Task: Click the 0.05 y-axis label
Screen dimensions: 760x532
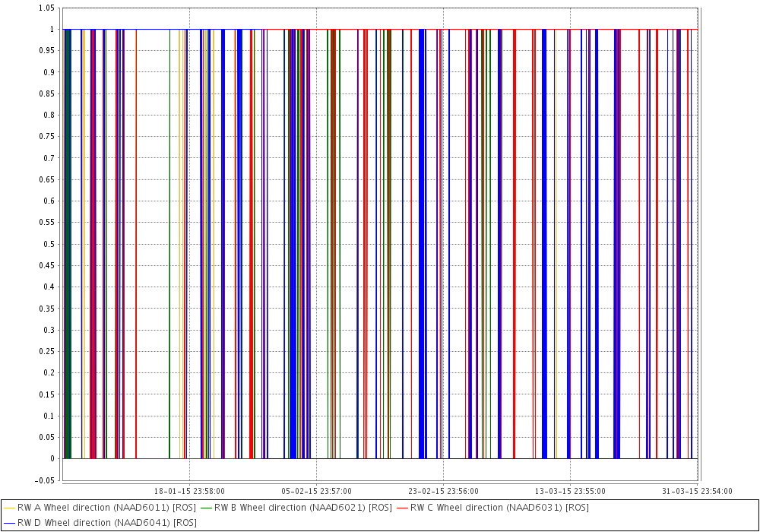Action: pos(46,438)
